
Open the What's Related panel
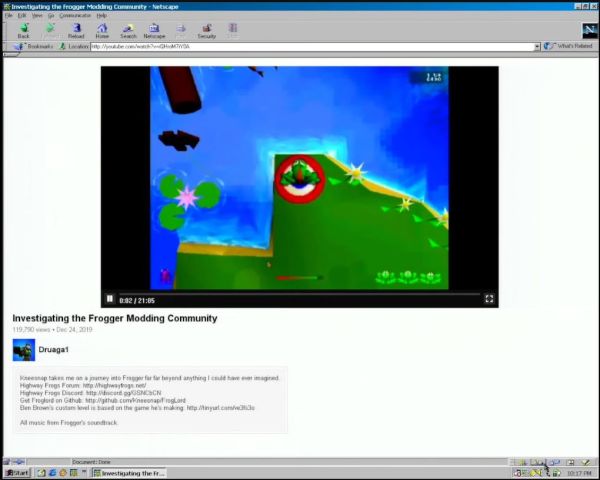(570, 46)
